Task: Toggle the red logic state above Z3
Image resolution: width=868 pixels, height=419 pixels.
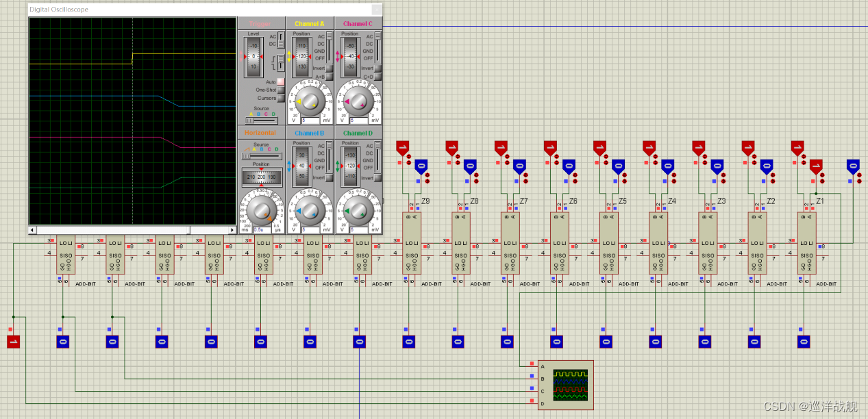Action: pos(698,147)
